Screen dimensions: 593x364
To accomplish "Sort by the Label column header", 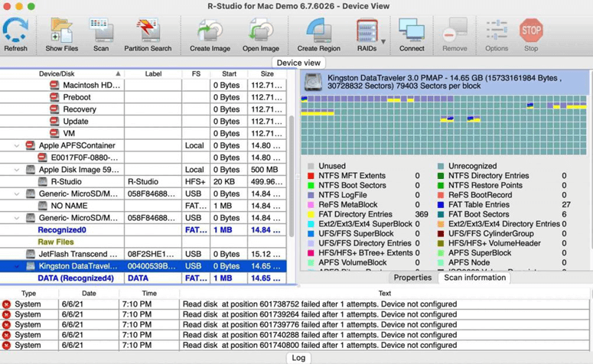I will click(x=153, y=73).
